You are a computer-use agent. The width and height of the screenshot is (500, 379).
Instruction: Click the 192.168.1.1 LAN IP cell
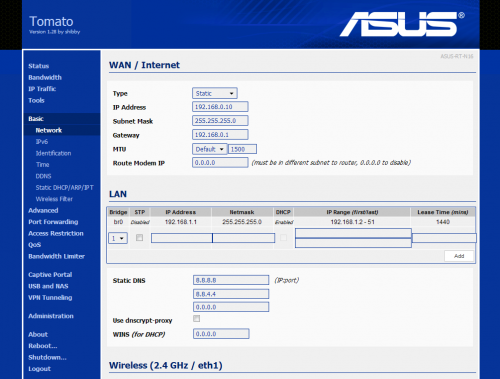point(181,222)
